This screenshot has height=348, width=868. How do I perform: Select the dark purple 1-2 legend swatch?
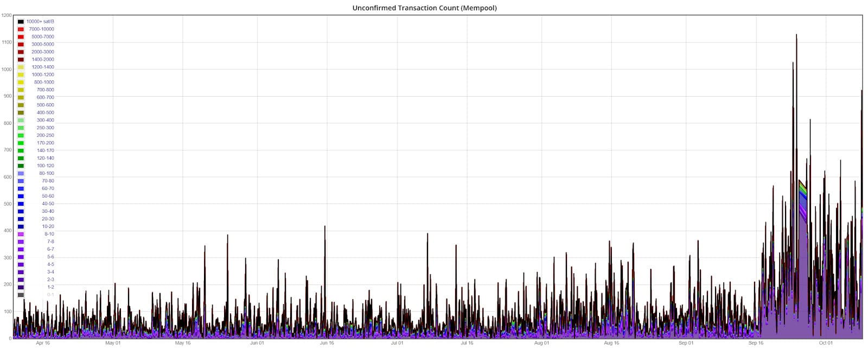click(x=21, y=287)
